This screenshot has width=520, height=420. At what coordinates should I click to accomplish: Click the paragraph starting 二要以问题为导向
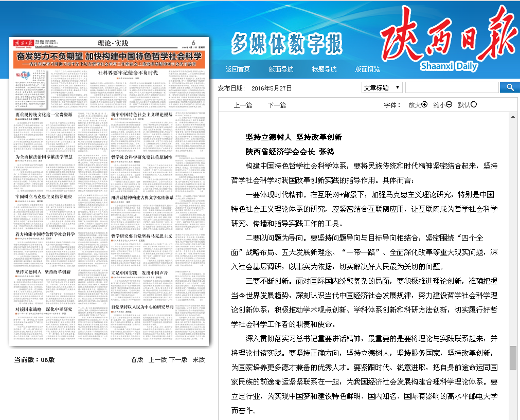tap(364, 252)
